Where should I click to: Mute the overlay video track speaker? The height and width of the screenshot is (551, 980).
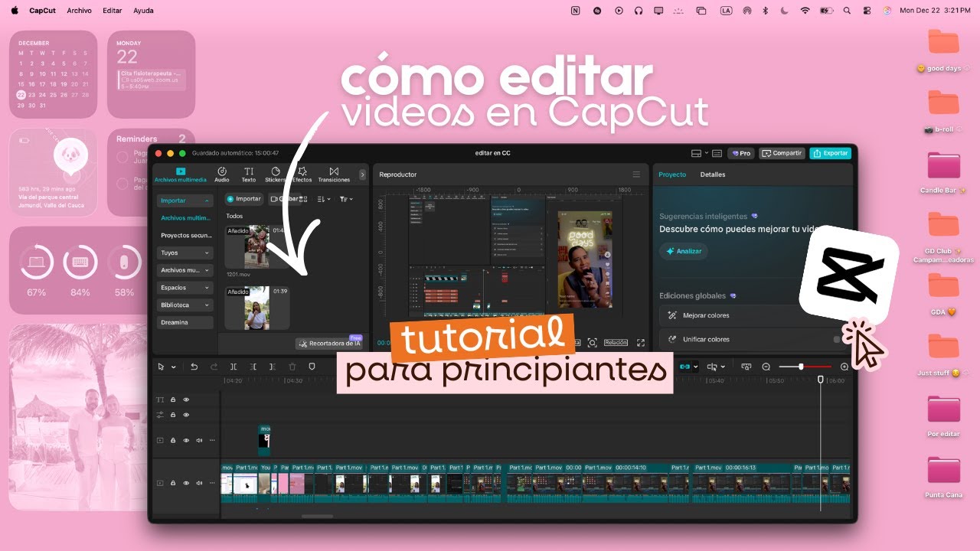[199, 440]
